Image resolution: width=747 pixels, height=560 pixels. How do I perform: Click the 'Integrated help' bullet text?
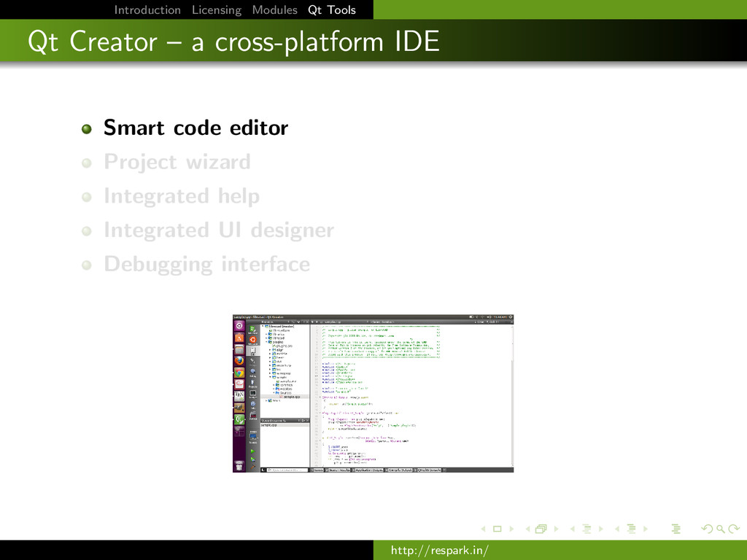tap(182, 196)
